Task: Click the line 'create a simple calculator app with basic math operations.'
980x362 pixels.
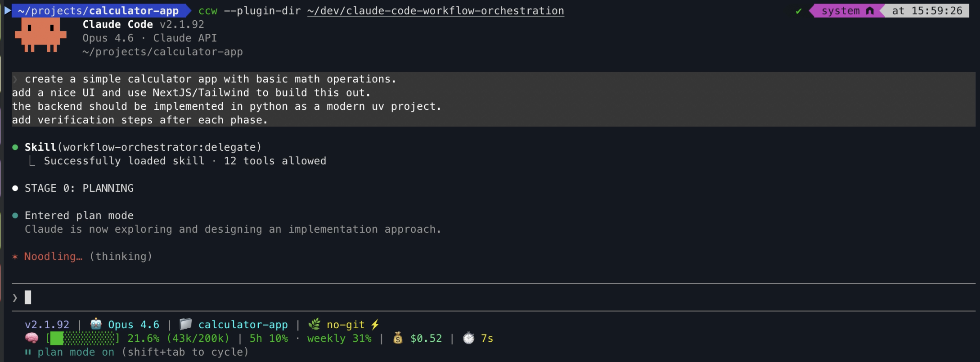Action: [x=211, y=79]
